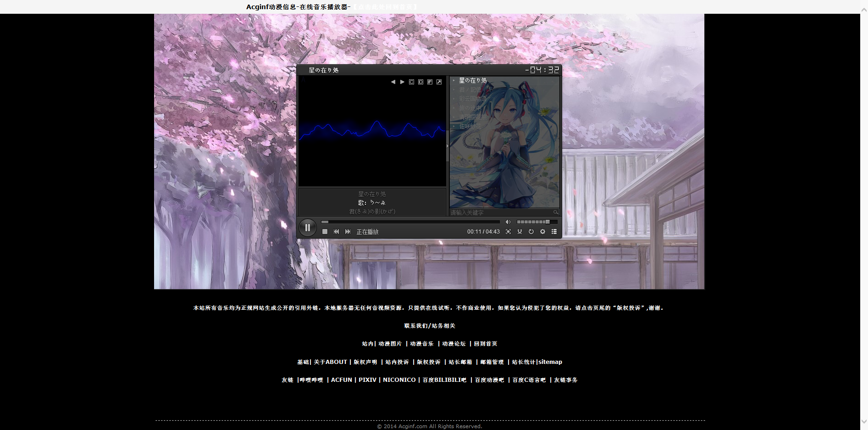Toggle the shuffle playback icon
The width and height of the screenshot is (868, 430).
click(x=520, y=232)
